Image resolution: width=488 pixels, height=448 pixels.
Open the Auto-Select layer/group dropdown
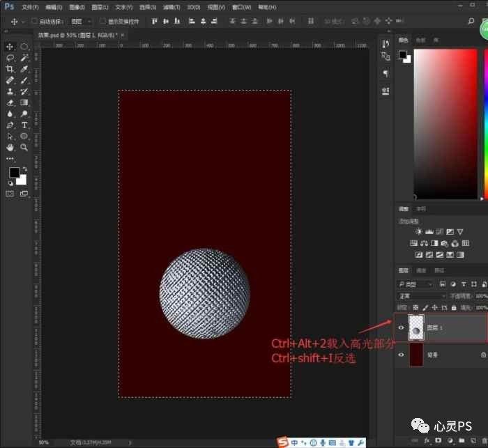tap(81, 21)
